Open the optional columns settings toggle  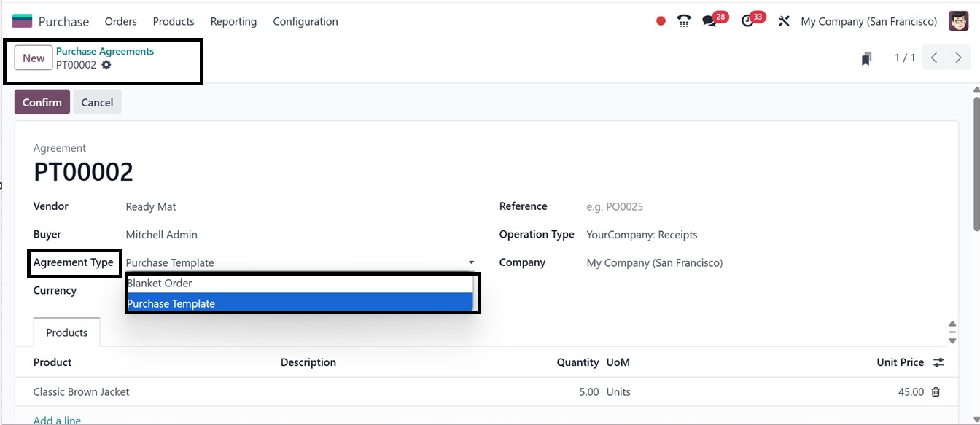pos(939,362)
